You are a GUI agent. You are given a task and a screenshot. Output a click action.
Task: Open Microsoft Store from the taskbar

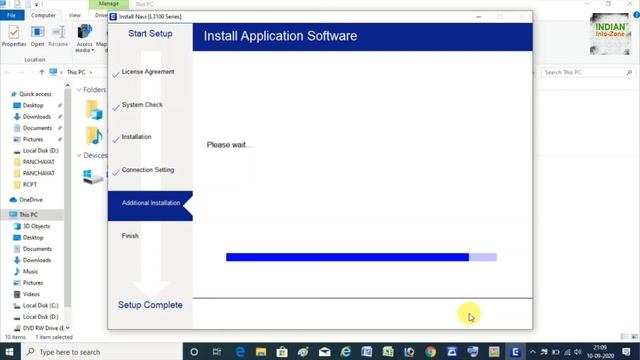pos(282,352)
